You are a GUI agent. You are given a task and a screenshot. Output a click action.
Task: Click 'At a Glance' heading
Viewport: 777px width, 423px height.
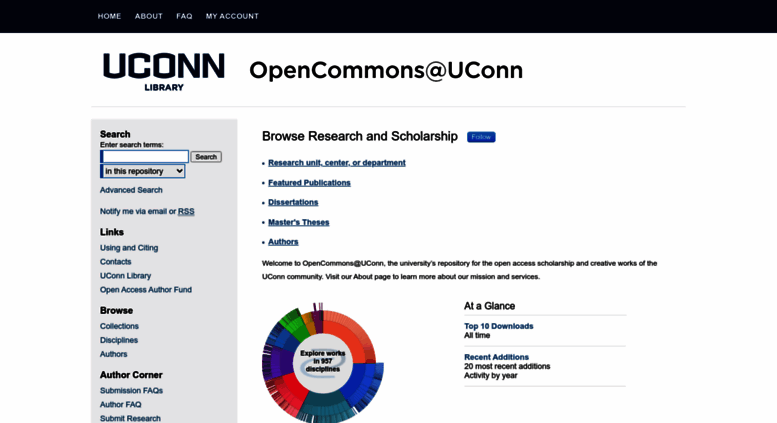point(490,306)
